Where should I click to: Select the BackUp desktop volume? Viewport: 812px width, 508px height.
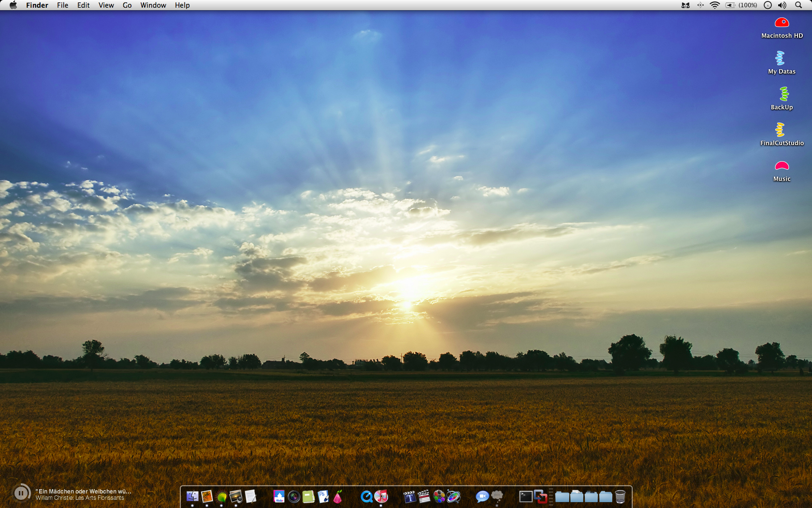[782, 99]
